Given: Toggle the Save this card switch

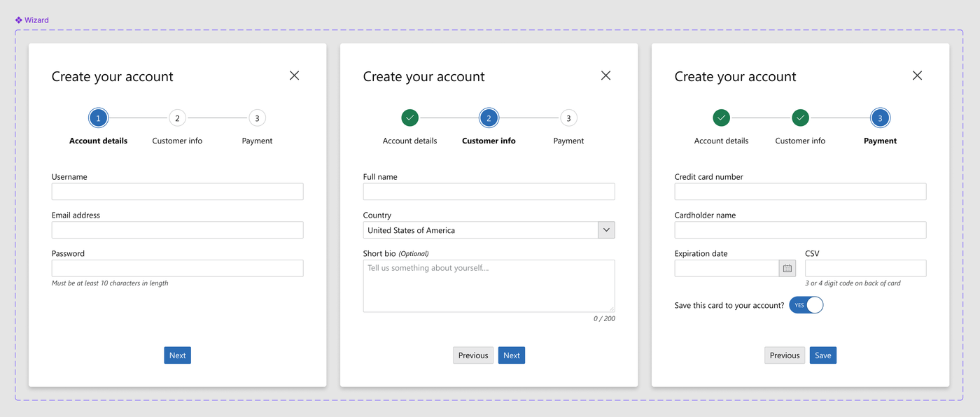Looking at the screenshot, I should coord(806,305).
